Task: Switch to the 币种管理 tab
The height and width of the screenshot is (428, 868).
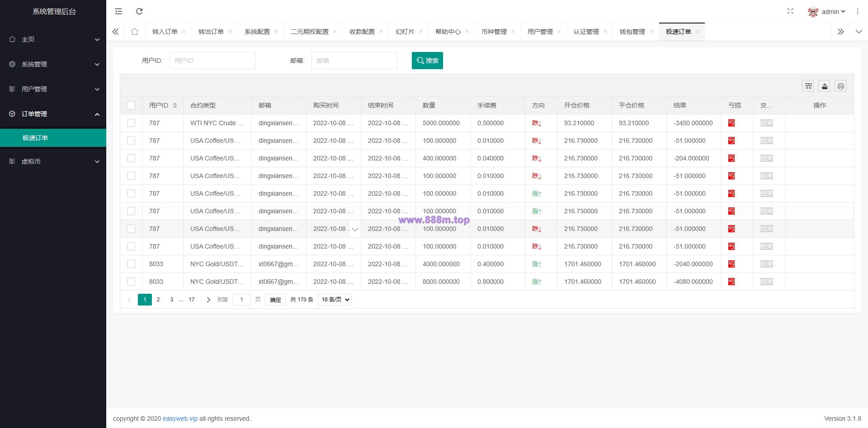Action: point(494,32)
